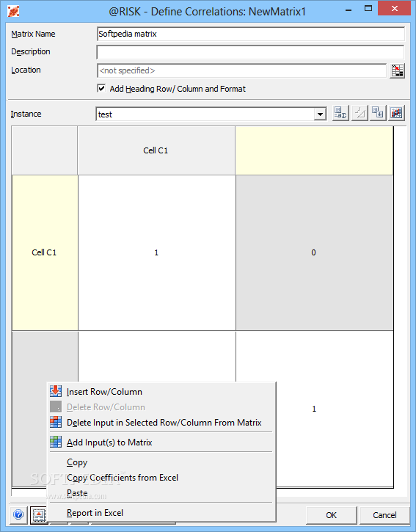Click the Cancel button
This screenshot has height=532, width=416.
coord(384,515)
